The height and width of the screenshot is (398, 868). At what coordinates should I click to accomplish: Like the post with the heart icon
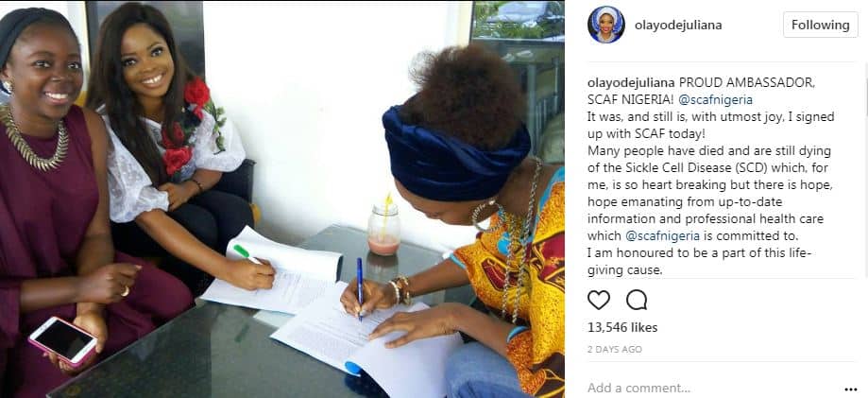[x=599, y=300]
